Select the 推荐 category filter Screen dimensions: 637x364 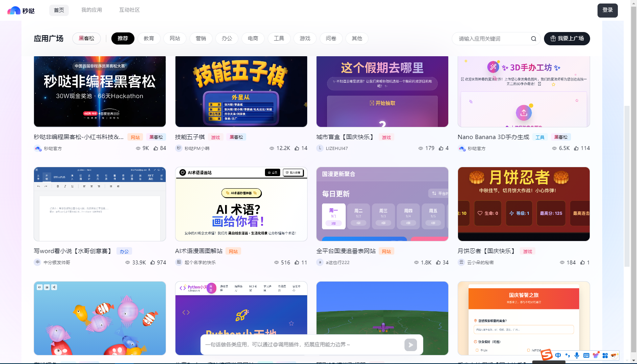point(123,38)
